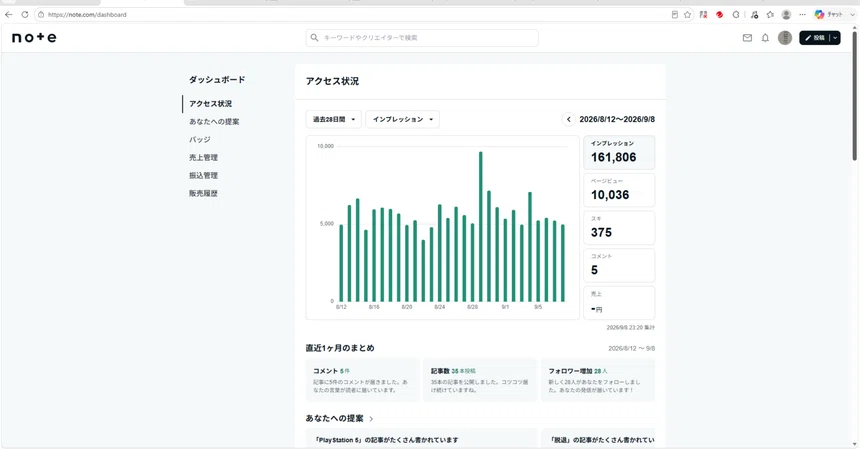
Task: Click the page vertical scrollbar thumb
Action: pos(855,94)
